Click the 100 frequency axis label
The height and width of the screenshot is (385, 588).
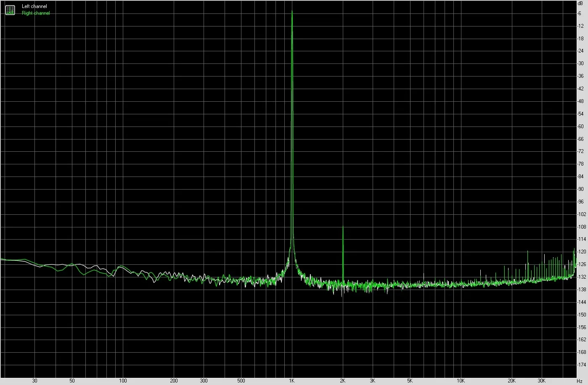click(x=123, y=381)
